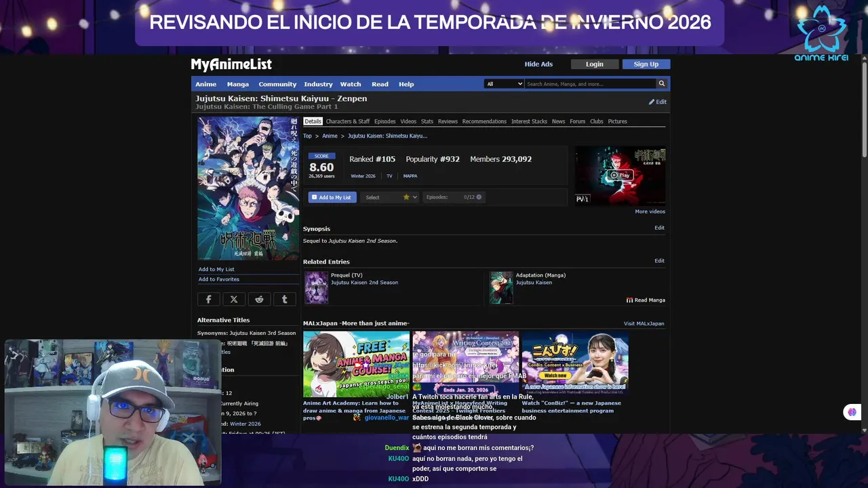Click the Anime breadcrumb link

point(330,136)
